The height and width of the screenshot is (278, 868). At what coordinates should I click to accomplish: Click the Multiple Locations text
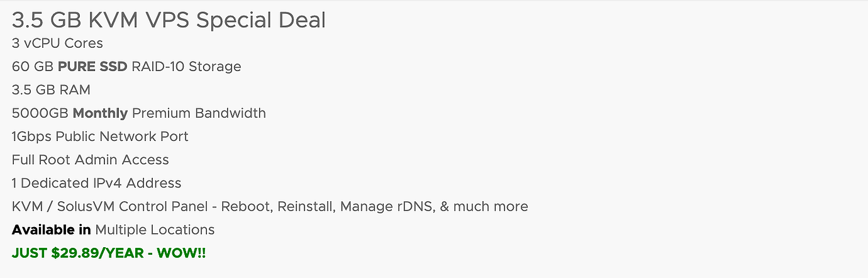coord(155,230)
